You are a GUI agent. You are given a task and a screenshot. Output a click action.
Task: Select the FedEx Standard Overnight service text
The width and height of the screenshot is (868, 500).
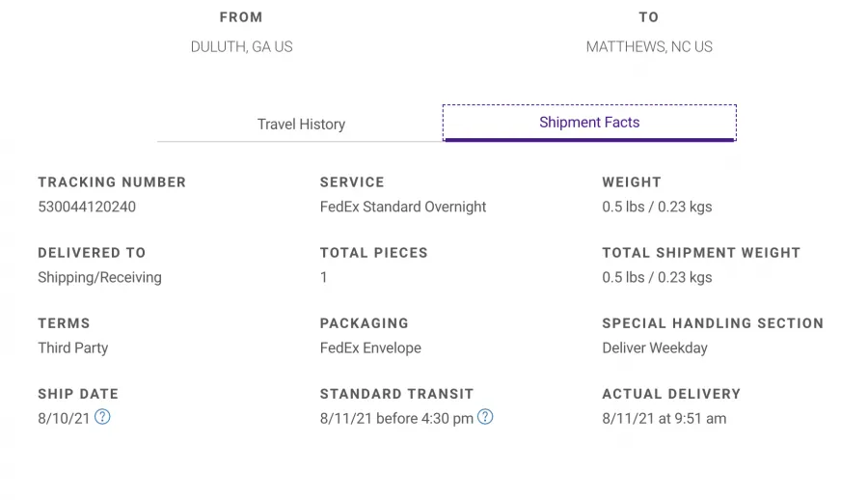(403, 207)
